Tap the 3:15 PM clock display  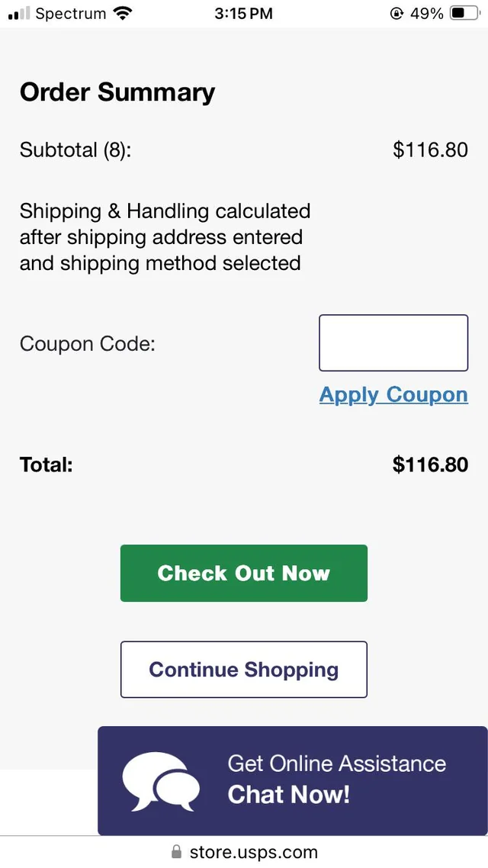(x=243, y=12)
